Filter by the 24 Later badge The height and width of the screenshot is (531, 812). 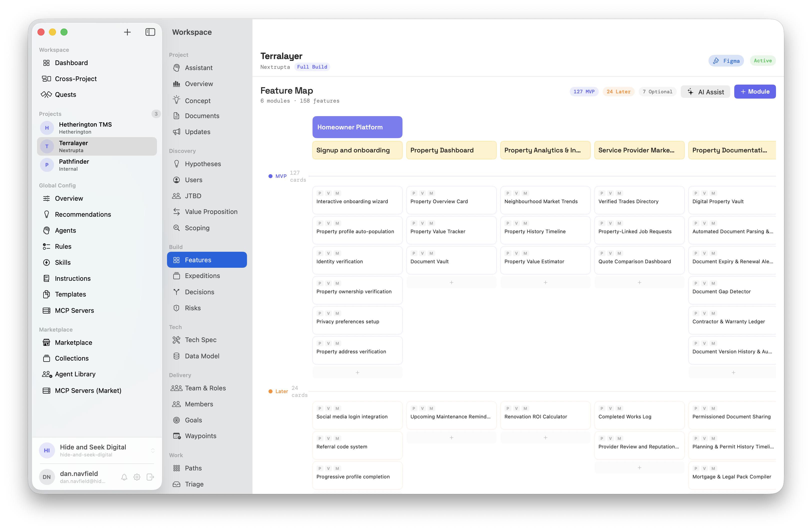[x=618, y=92]
